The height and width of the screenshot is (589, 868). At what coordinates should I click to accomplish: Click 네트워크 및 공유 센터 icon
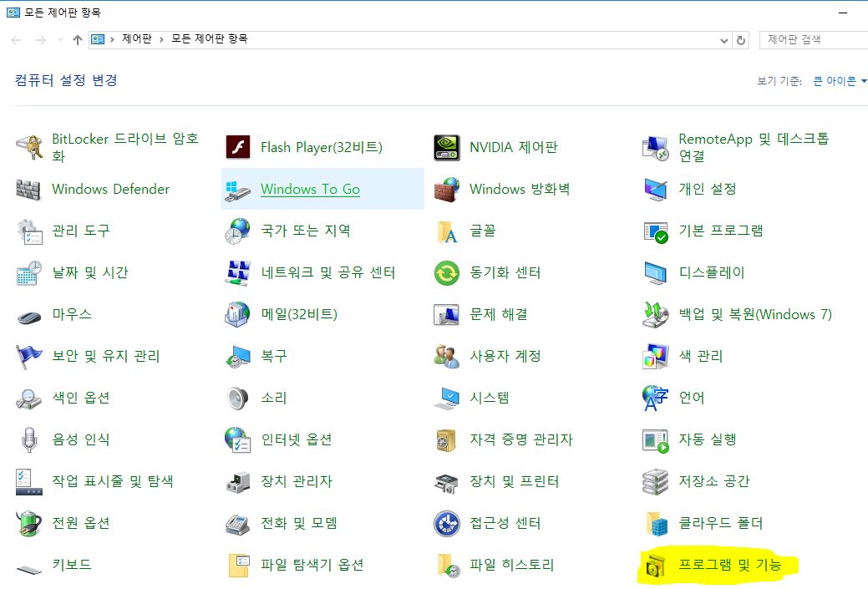[x=238, y=273]
